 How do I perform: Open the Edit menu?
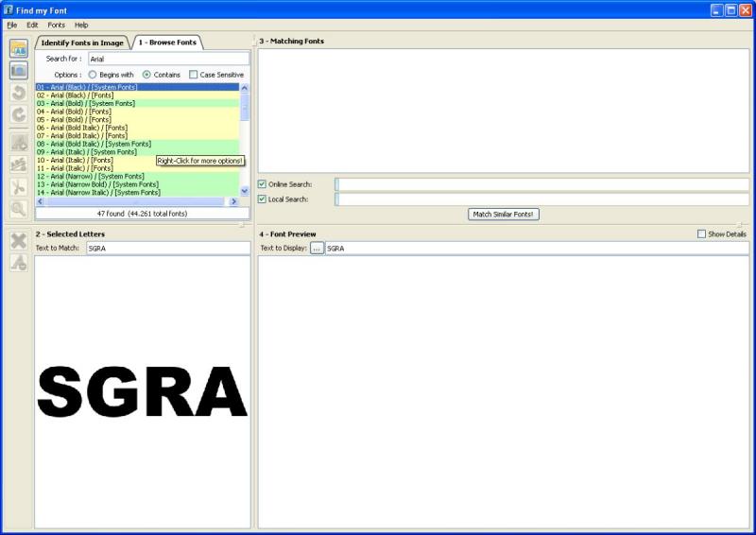[32, 26]
